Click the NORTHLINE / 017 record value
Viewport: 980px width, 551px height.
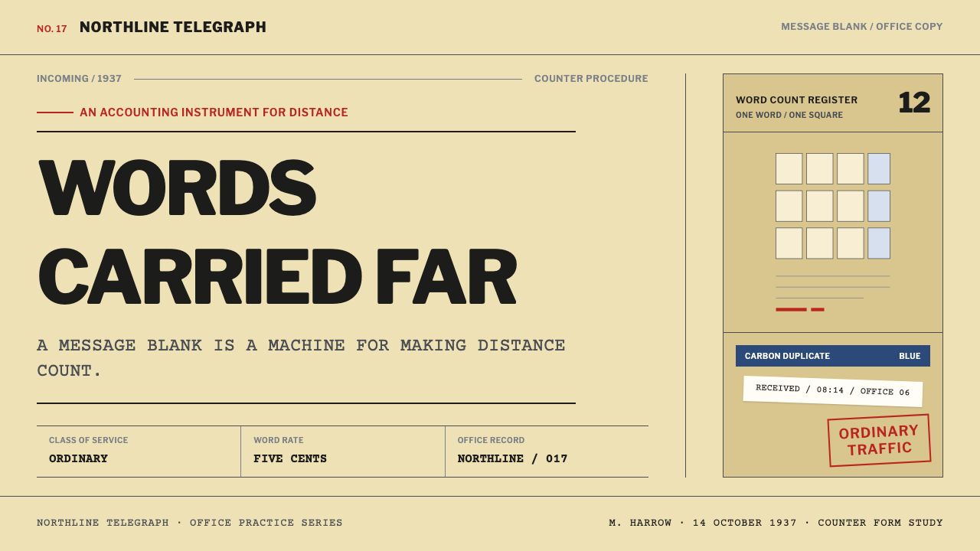(513, 459)
